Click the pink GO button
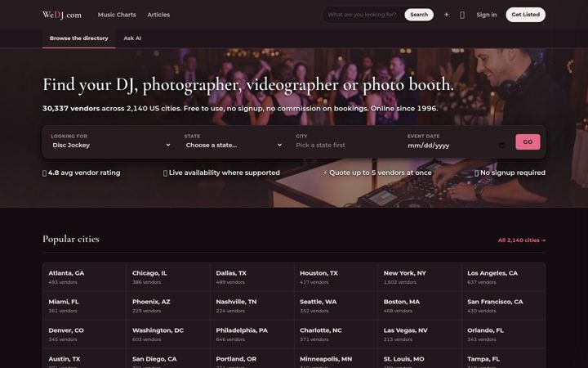 tap(528, 142)
